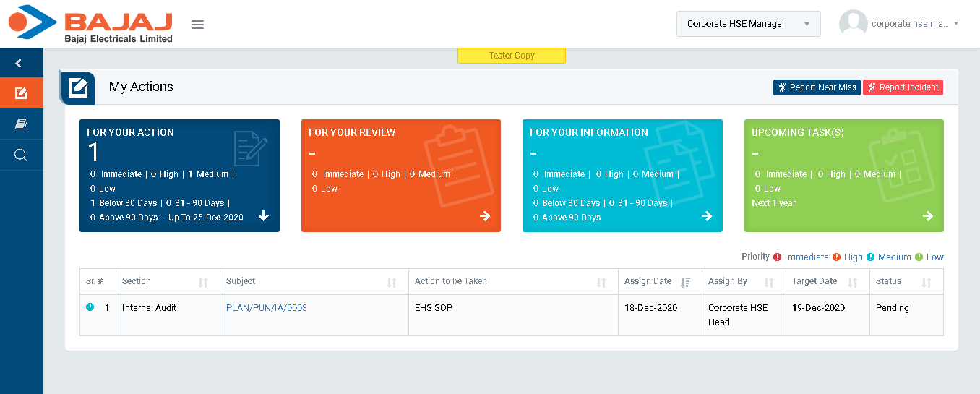Open Upcoming Task(s) card arrow
980x394 pixels.
pyautogui.click(x=928, y=216)
